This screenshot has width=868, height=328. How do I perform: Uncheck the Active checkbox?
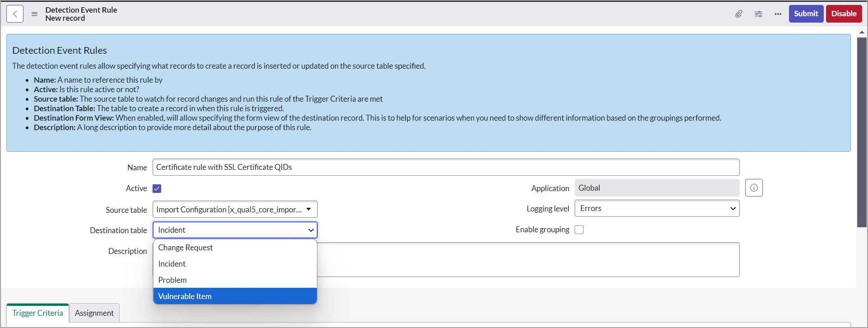[157, 188]
